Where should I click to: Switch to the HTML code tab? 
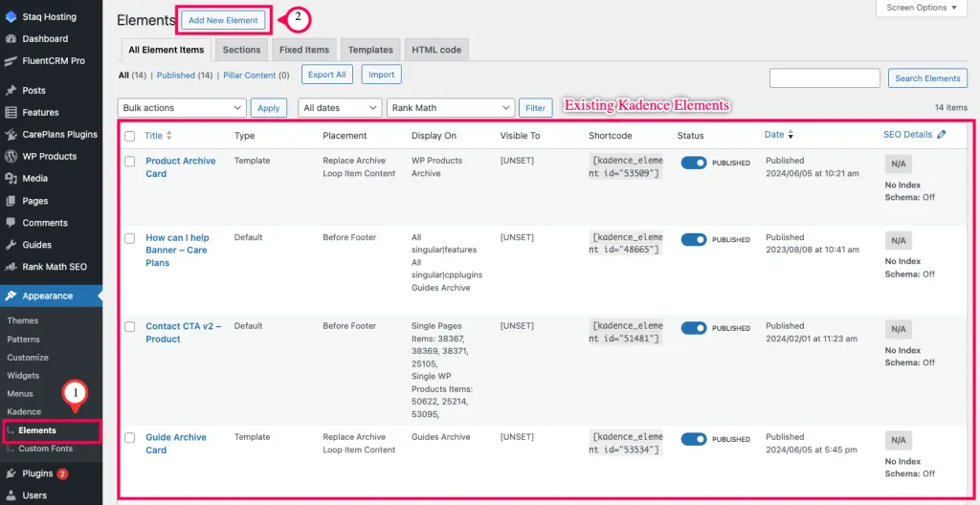pos(436,50)
